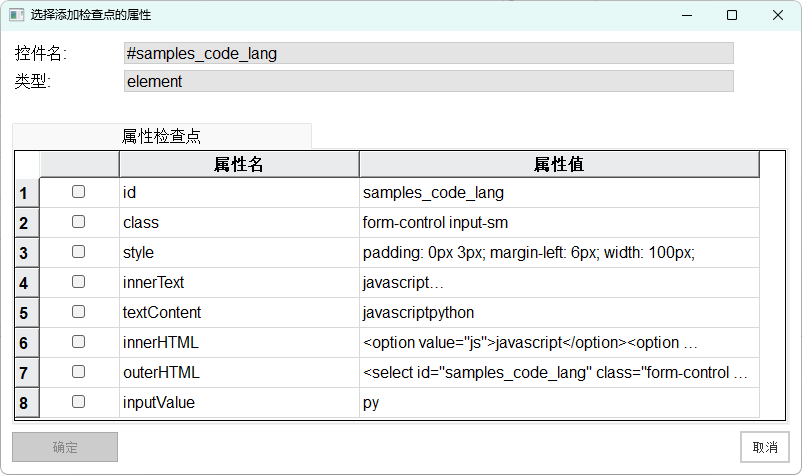Select row header number 8
Screen dimensions: 802x475
coord(23,403)
